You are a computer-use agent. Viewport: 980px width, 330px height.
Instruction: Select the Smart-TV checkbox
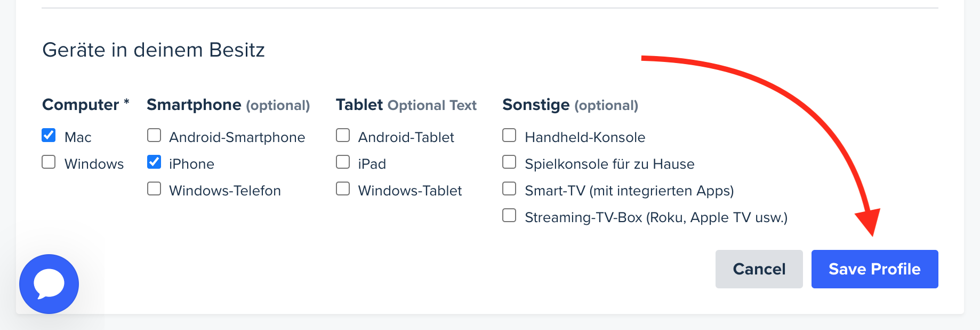click(509, 189)
